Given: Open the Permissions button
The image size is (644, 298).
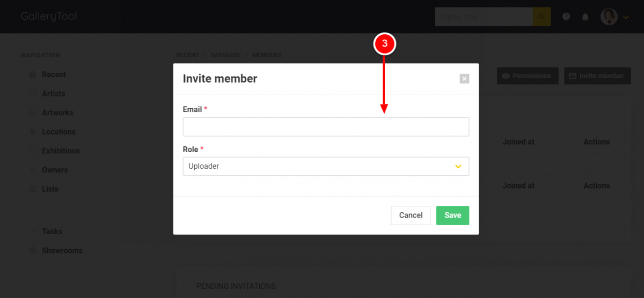Looking at the screenshot, I should (528, 76).
